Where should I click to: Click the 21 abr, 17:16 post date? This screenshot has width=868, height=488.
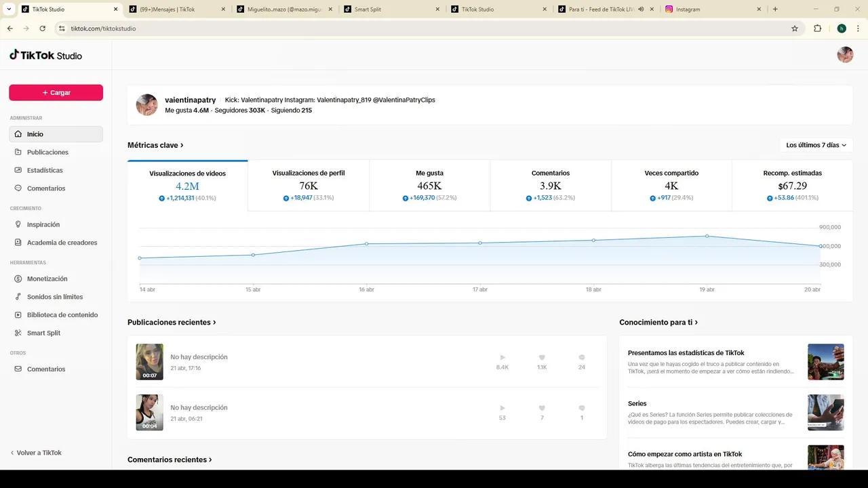[x=186, y=368]
